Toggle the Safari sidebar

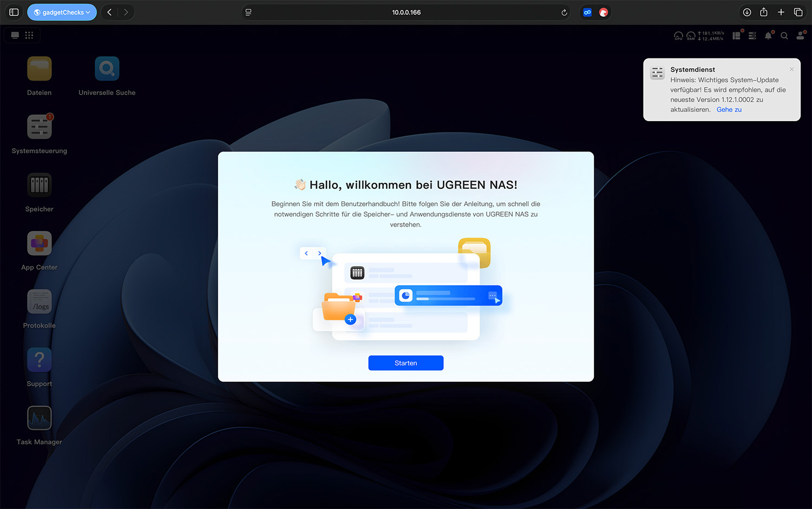click(14, 12)
